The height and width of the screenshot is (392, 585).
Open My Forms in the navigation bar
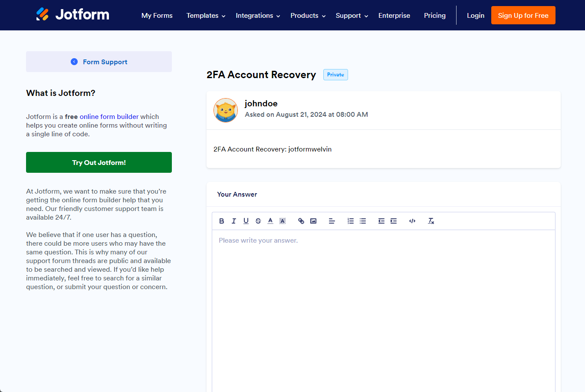tap(157, 16)
